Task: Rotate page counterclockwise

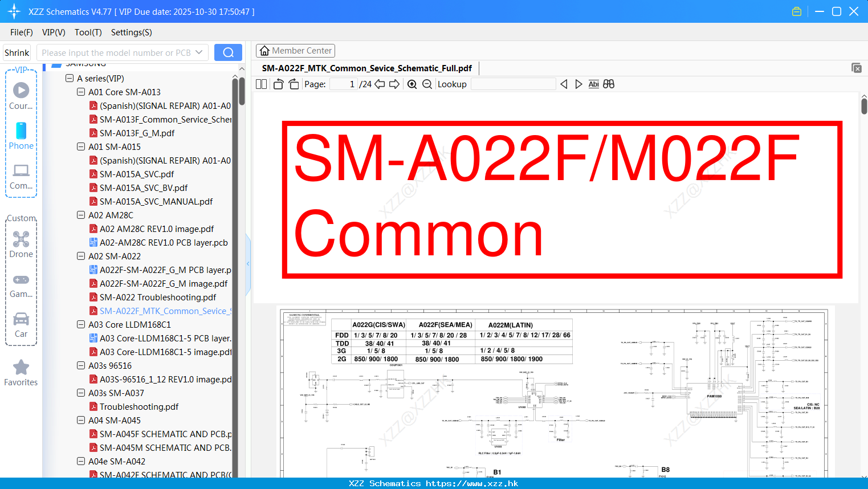Action: pyautogui.click(x=278, y=84)
